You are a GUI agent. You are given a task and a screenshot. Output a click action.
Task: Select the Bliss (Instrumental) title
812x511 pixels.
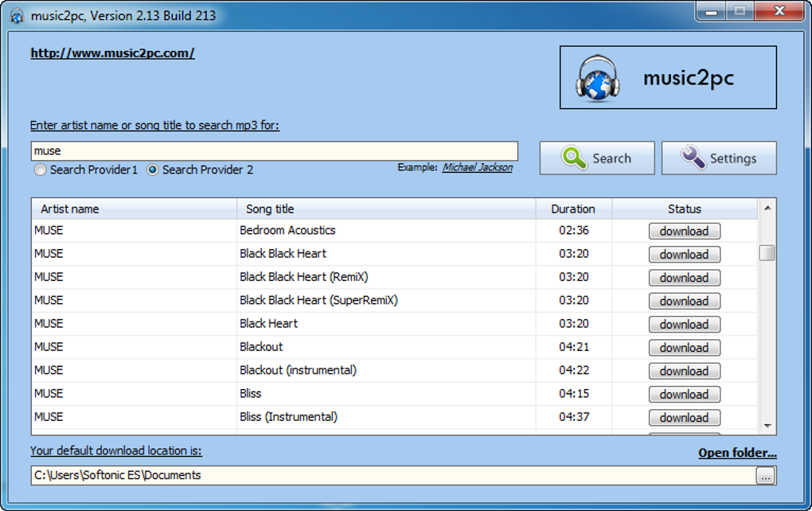(288, 417)
